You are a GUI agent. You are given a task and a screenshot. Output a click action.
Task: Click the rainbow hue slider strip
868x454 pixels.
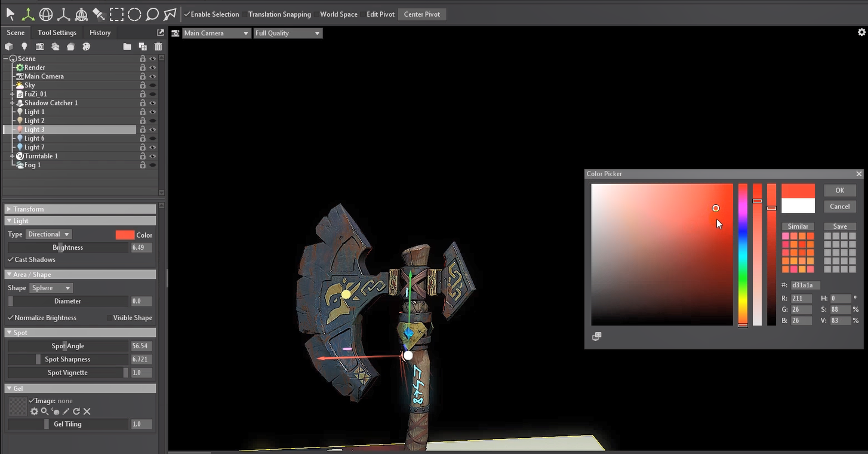click(x=743, y=254)
